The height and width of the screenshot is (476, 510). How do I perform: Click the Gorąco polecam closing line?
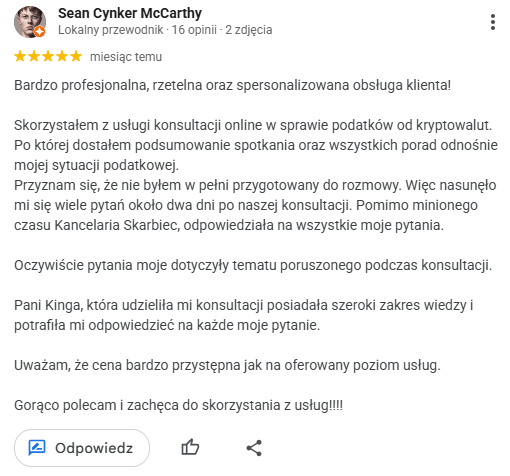coord(178,405)
